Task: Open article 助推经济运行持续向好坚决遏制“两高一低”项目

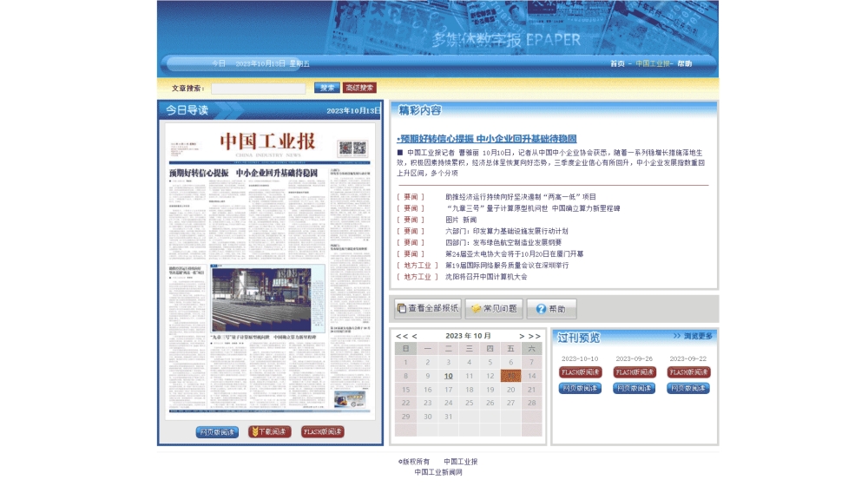Action: coord(520,197)
